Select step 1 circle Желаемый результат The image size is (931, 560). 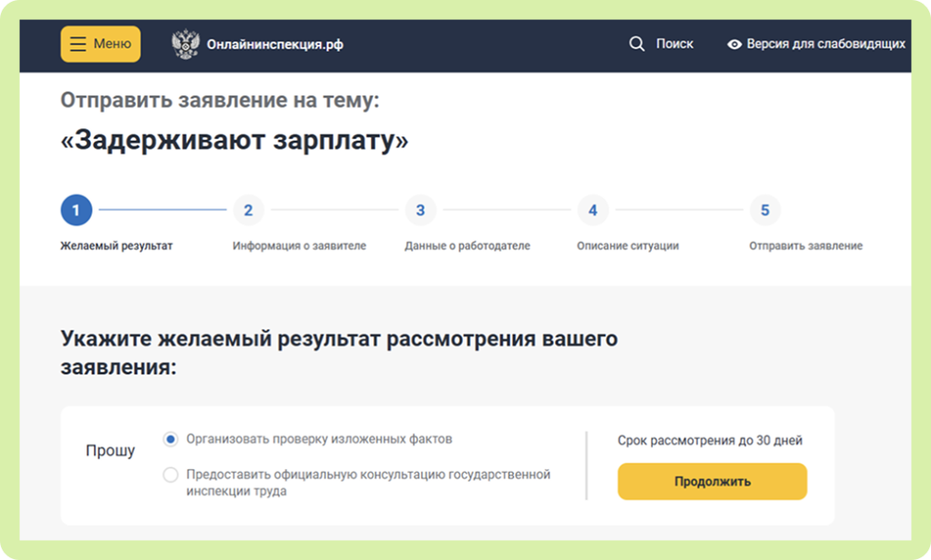(76, 211)
